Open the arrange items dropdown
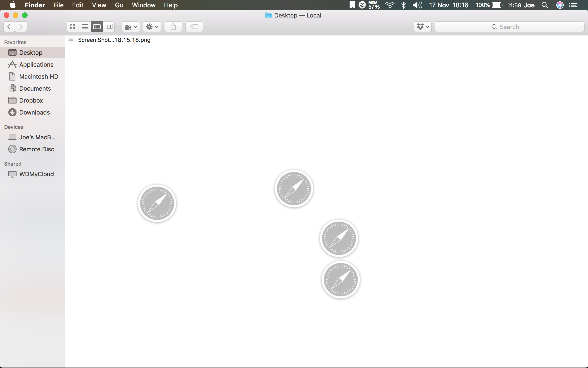 point(131,27)
